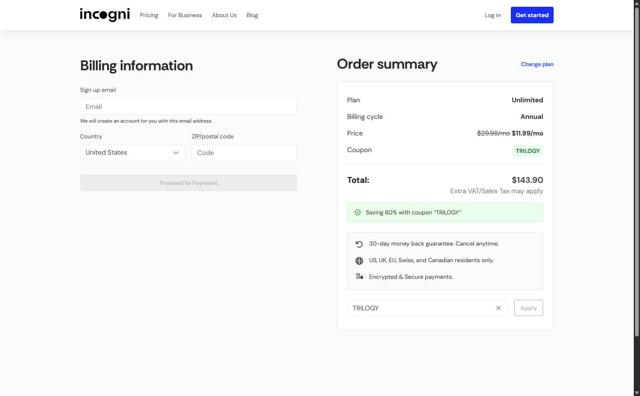Viewport: 640px width, 396px height.
Task: Go to the About Us page
Action: pyautogui.click(x=224, y=15)
